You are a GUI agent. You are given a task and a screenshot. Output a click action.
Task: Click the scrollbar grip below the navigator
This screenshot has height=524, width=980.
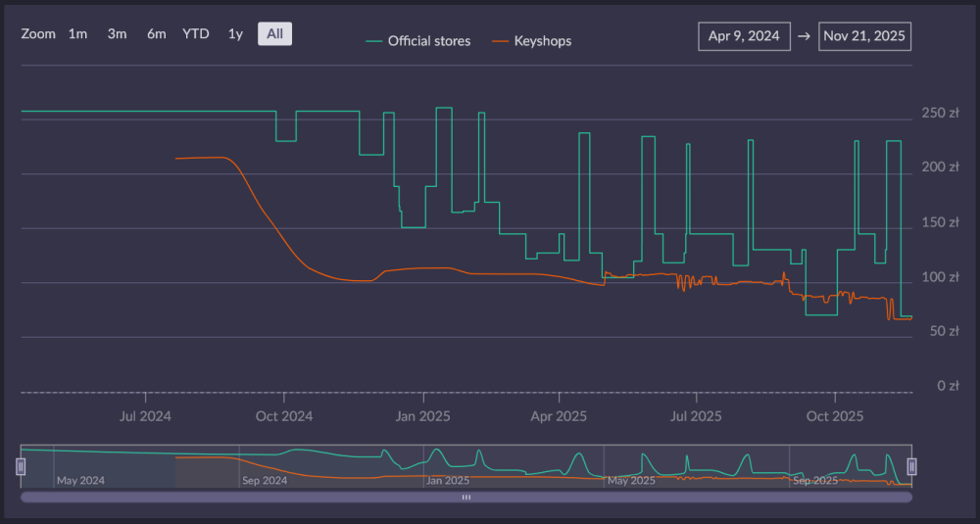(466, 498)
